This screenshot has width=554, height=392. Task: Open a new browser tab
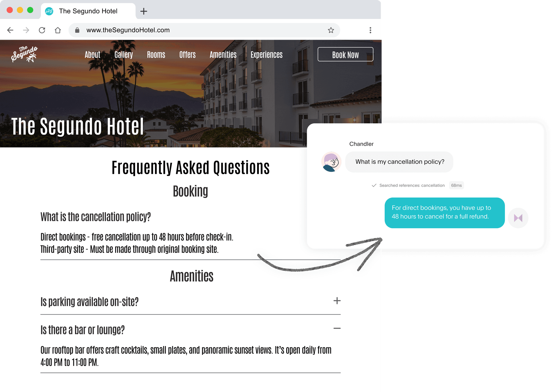(144, 11)
